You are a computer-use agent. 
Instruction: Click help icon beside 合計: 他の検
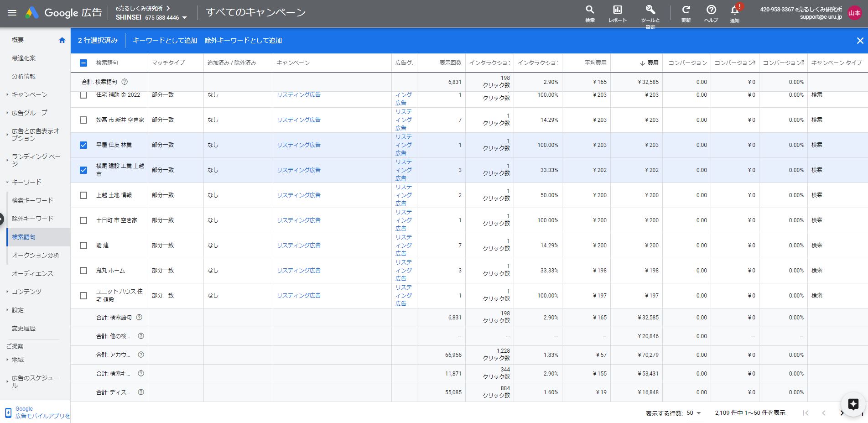(141, 336)
